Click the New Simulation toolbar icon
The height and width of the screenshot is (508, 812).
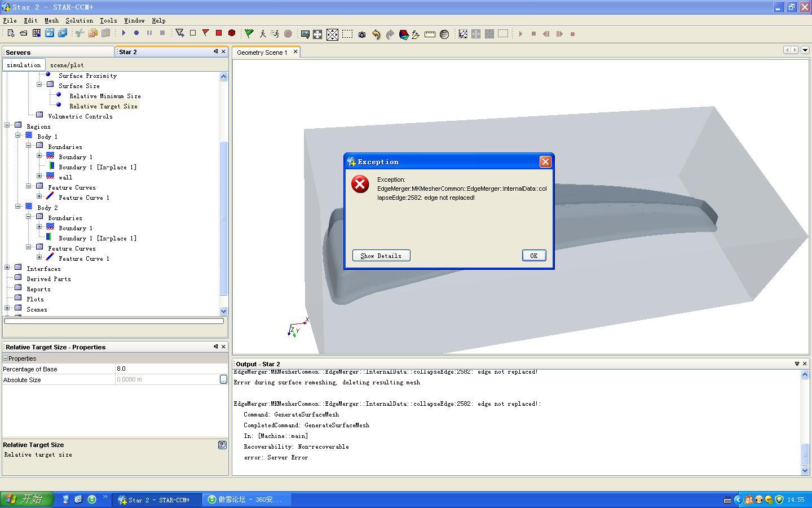[11, 34]
